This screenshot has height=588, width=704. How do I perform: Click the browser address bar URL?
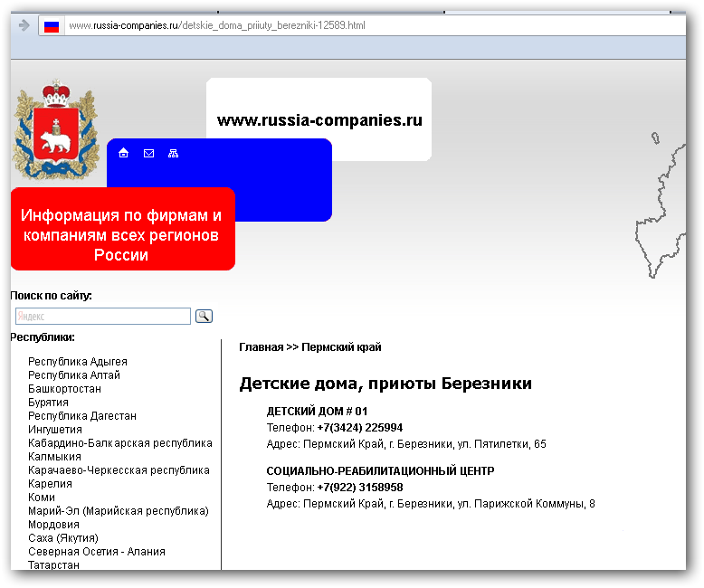[217, 25]
